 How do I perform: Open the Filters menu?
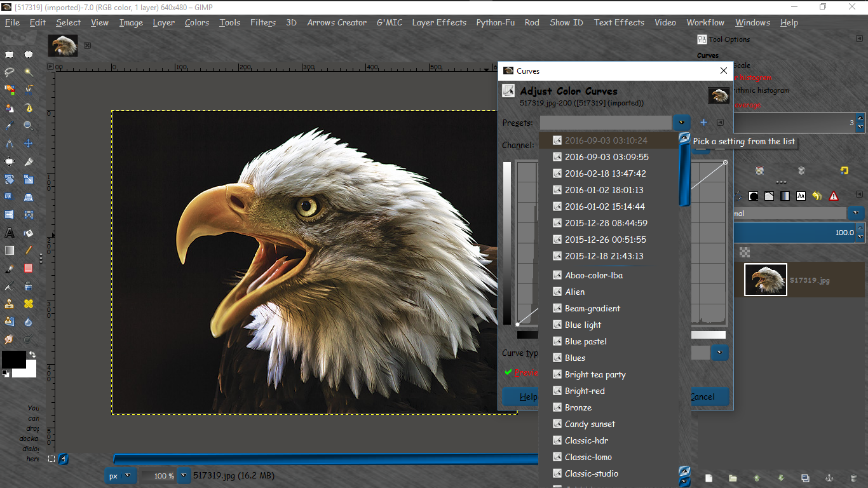[262, 22]
